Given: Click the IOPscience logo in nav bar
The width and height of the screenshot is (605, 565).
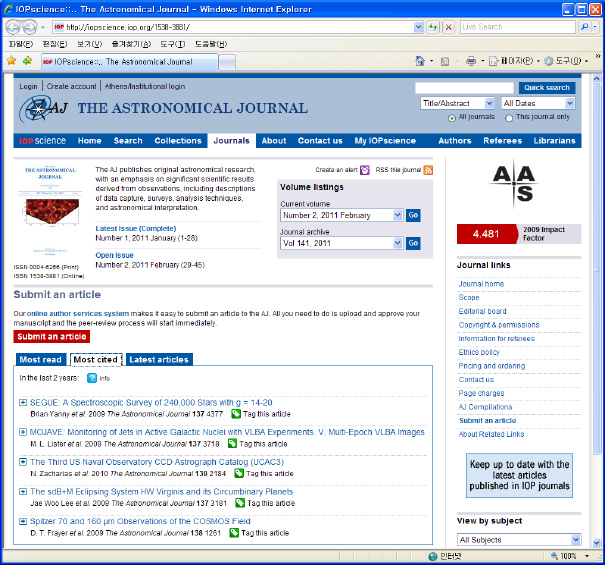Looking at the screenshot, I should [x=42, y=141].
